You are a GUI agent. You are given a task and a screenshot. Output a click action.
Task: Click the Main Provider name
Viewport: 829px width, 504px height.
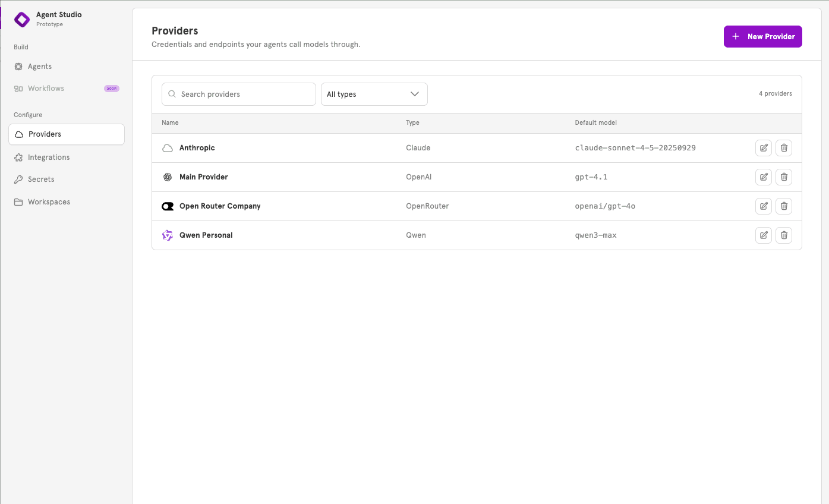point(204,177)
